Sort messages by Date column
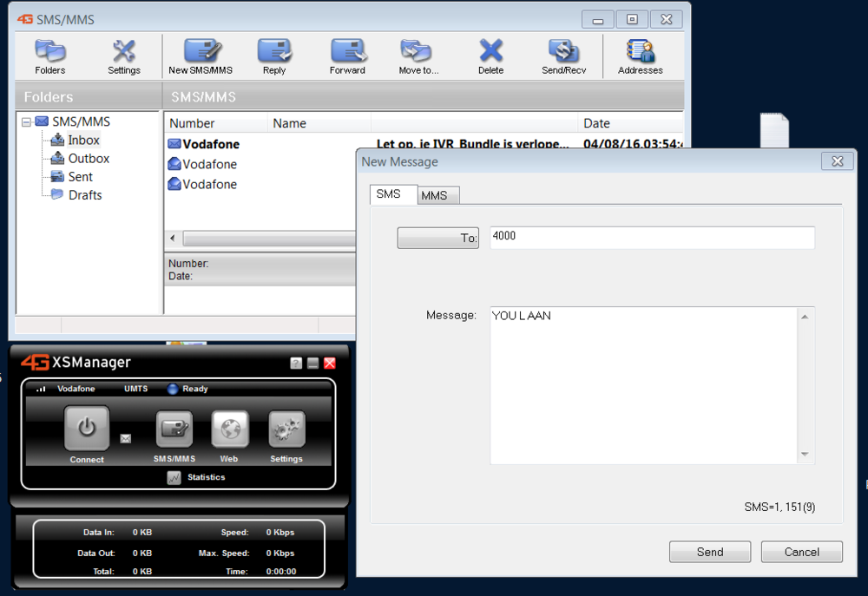The width and height of the screenshot is (868, 596). (631, 123)
